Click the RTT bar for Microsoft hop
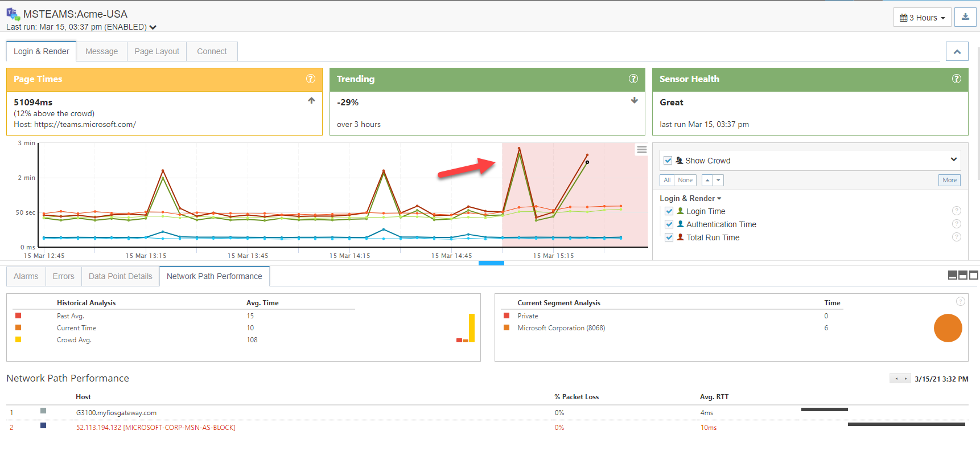 [x=907, y=424]
